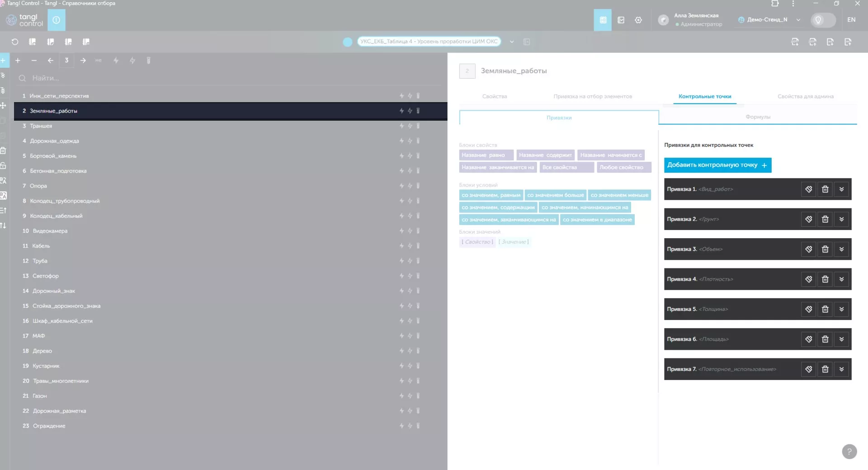This screenshot has height=470, width=868.
Task: Open the settings gear icon
Action: click(638, 20)
